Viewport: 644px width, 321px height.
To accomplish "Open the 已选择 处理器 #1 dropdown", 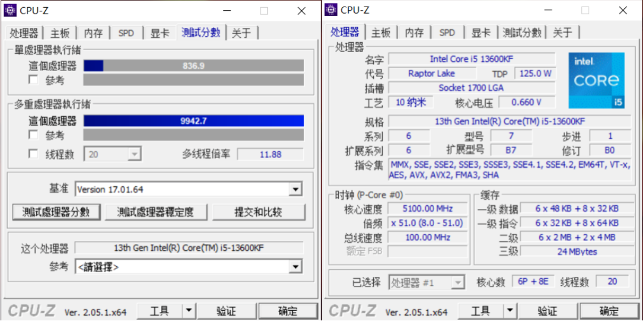I will click(427, 282).
